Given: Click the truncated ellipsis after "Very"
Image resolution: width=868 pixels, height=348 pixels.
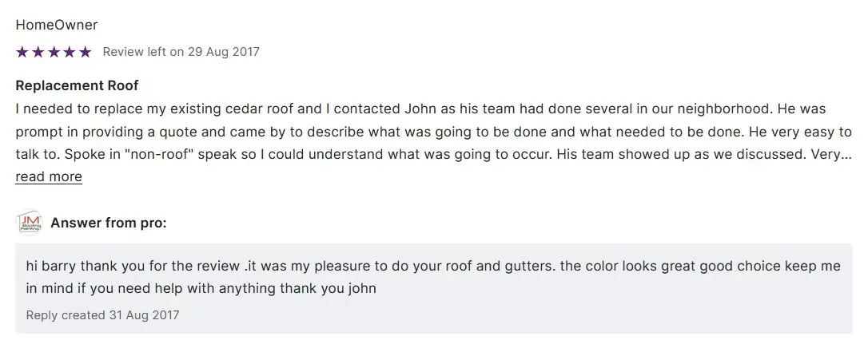Looking at the screenshot, I should coord(847,154).
